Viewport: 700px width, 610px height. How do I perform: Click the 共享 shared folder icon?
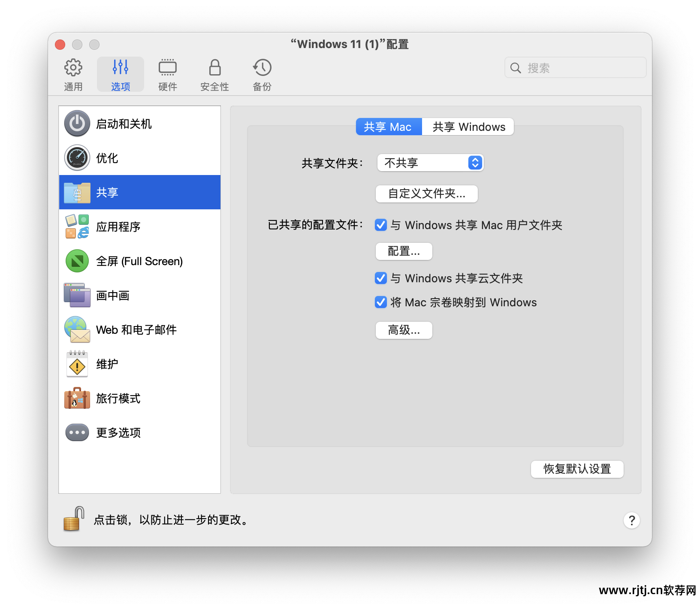tap(77, 192)
